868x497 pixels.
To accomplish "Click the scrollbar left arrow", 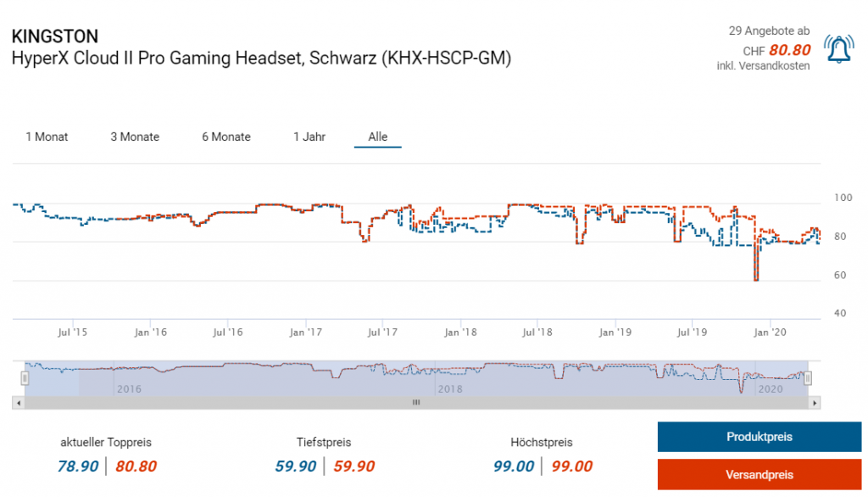I will 18,403.
